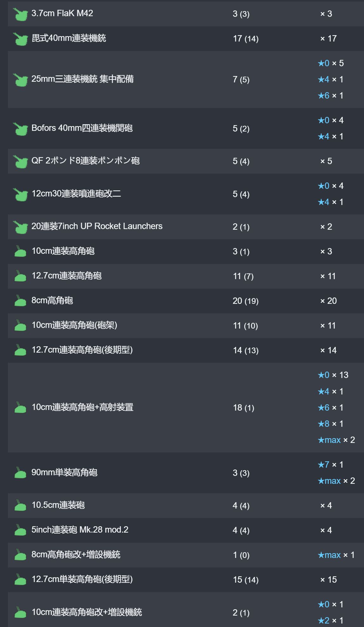Select the rocket launcher icon for 20連装7inch UP Rocket Launchers
This screenshot has height=627, width=364.
(21, 227)
